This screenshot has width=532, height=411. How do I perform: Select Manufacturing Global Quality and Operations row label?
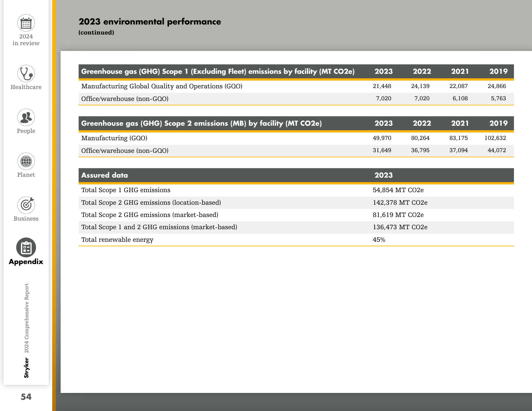coord(162,86)
